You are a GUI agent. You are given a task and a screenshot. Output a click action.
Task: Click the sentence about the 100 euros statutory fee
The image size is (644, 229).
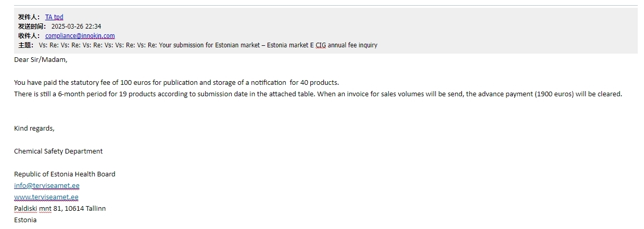point(176,82)
